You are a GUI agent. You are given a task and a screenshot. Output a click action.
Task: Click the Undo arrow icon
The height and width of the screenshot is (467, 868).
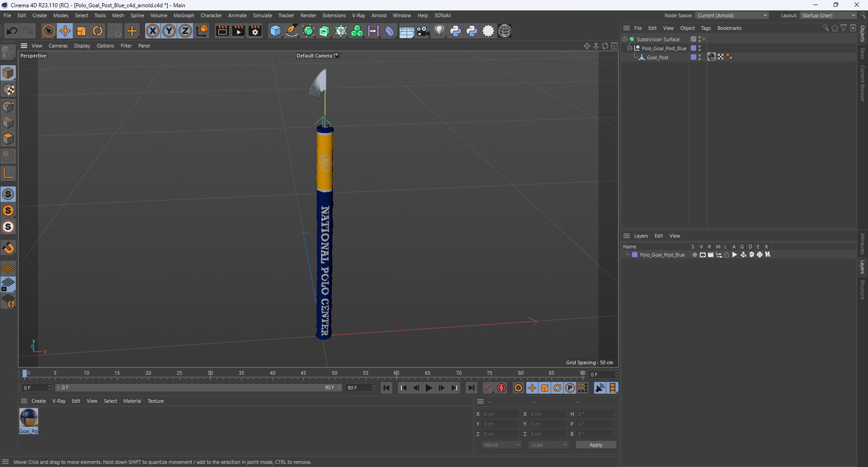click(x=12, y=31)
